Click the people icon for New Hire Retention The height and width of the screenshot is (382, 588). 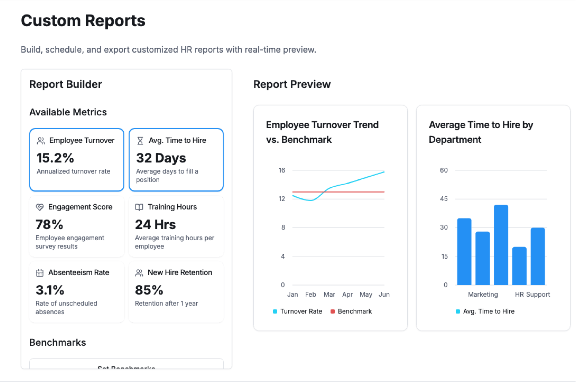click(139, 273)
